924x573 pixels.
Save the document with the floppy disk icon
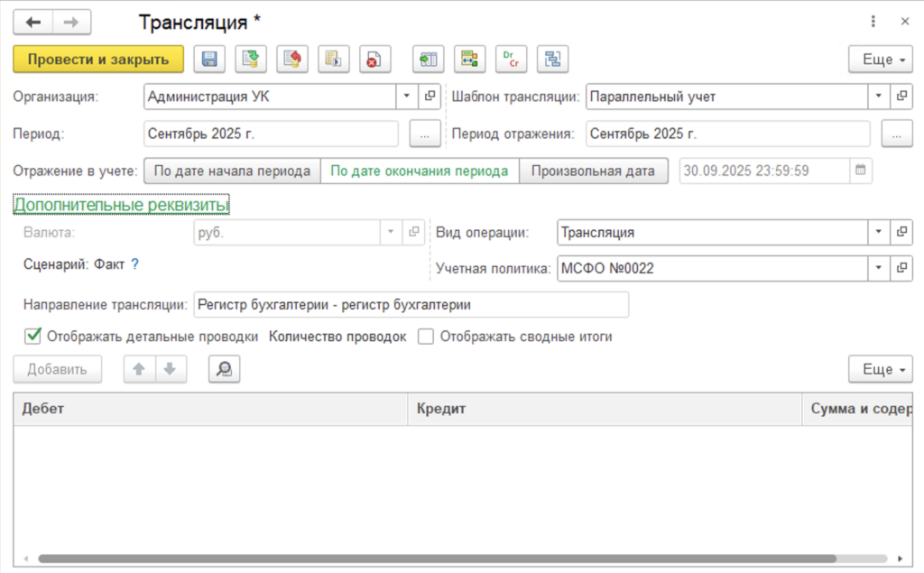[x=209, y=59]
